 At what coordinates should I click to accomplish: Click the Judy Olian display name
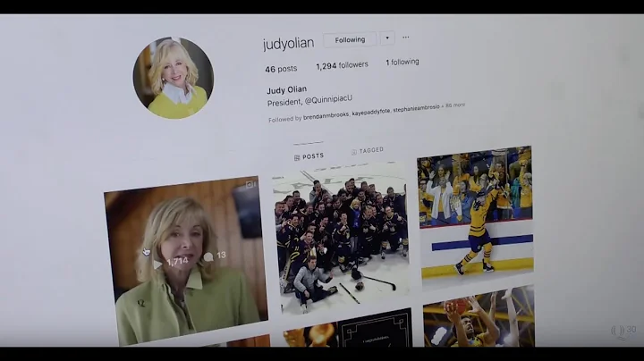click(x=287, y=90)
